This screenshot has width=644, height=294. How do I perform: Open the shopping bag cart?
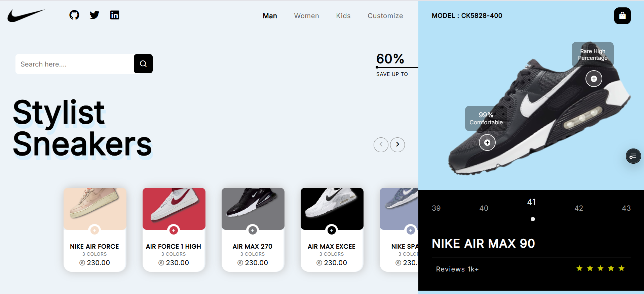click(622, 16)
